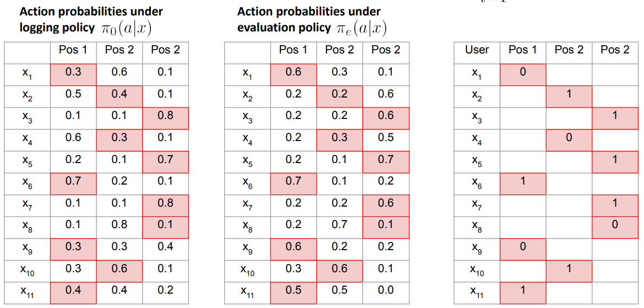Viewport: 644px width, 308px height.
Task: Click the 0.8 cell in logging policy row x8
Action: coord(119,225)
